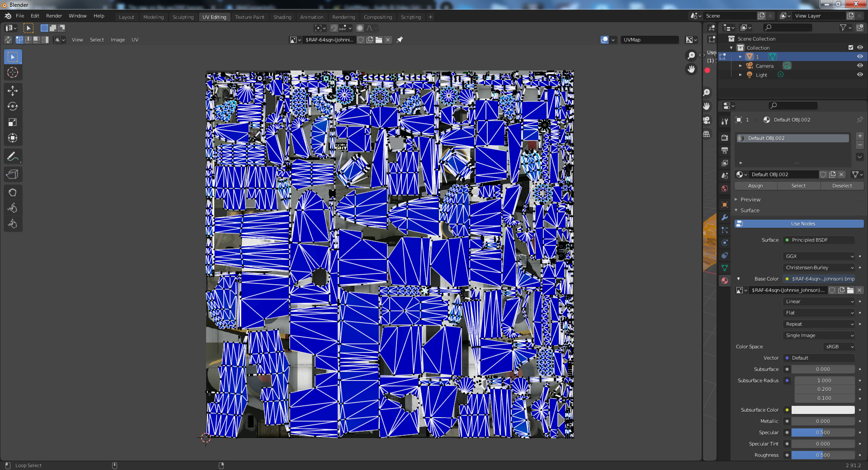The height and width of the screenshot is (470, 868).
Task: Select the Grab sculpt tool
Action: [13, 193]
